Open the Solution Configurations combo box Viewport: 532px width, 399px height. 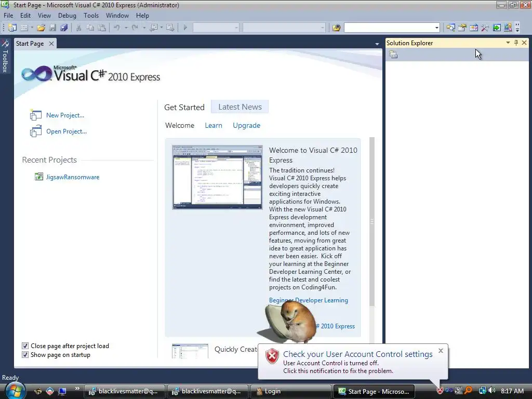pyautogui.click(x=216, y=28)
